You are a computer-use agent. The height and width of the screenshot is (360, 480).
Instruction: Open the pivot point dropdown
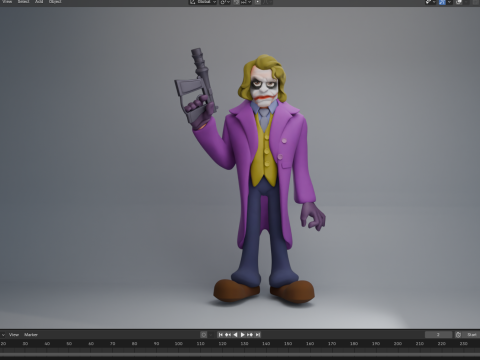225,2
